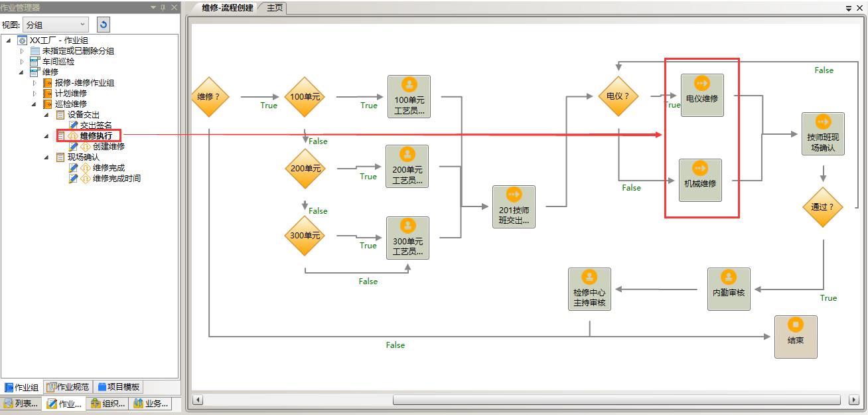Select the 电仪维修 node in the flowchart
Image resolution: width=868 pixels, height=415 pixels.
click(x=701, y=94)
